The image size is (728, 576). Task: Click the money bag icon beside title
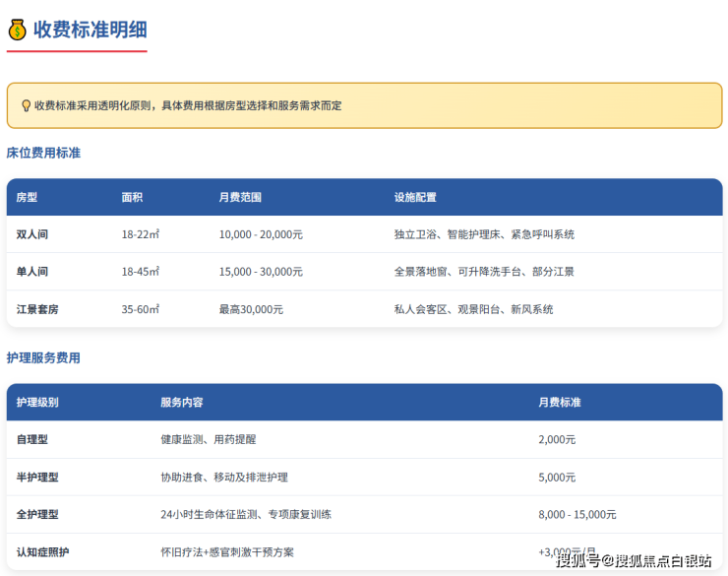[x=18, y=30]
